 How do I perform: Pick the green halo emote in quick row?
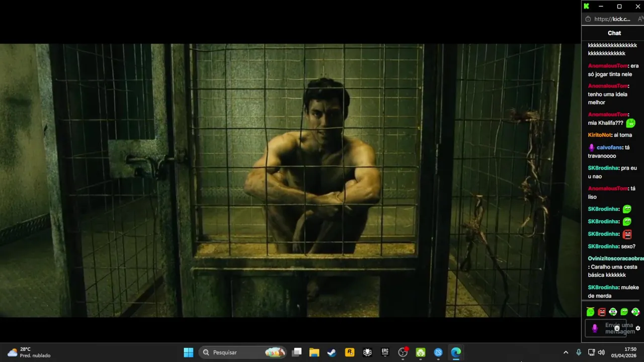click(590, 312)
